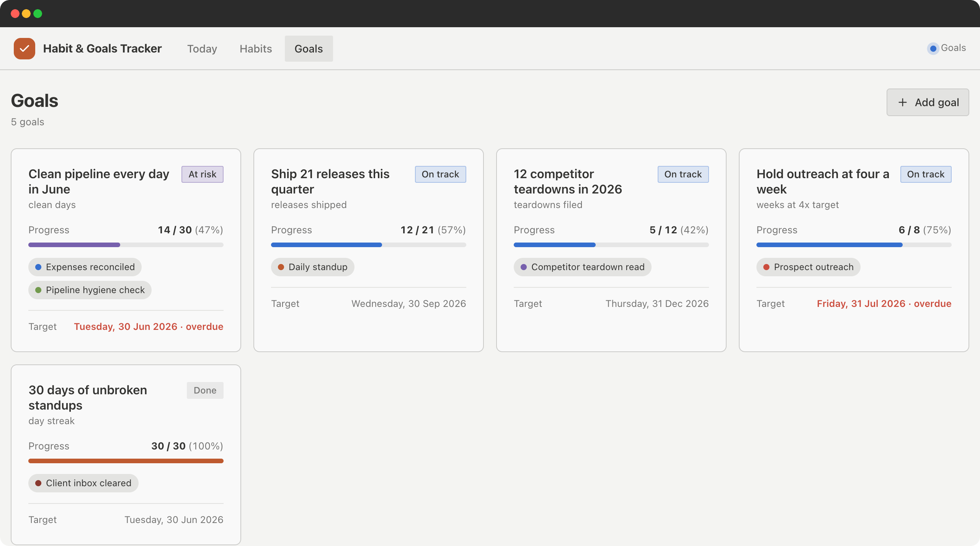
Task: Open the Today tab
Action: pyautogui.click(x=202, y=49)
